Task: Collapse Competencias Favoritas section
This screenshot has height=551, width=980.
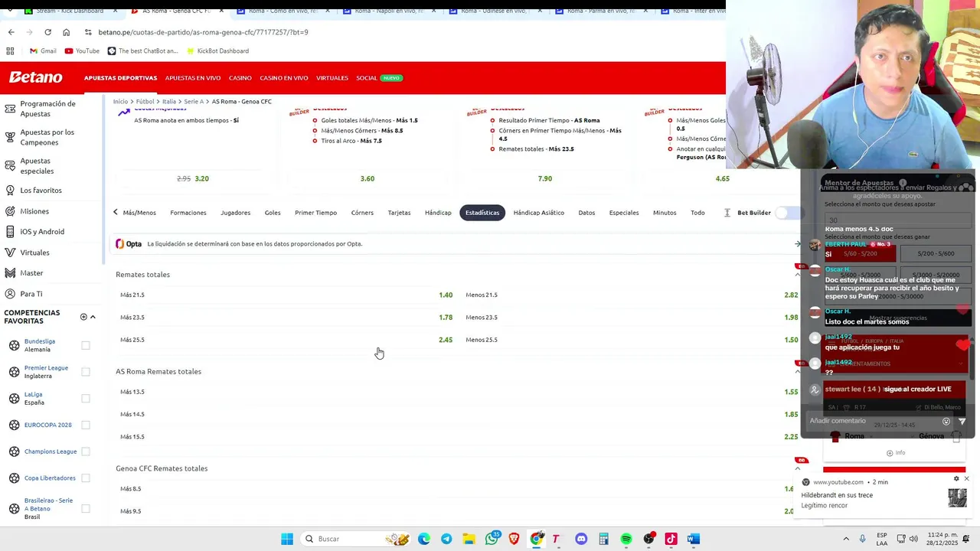Action: click(x=93, y=317)
